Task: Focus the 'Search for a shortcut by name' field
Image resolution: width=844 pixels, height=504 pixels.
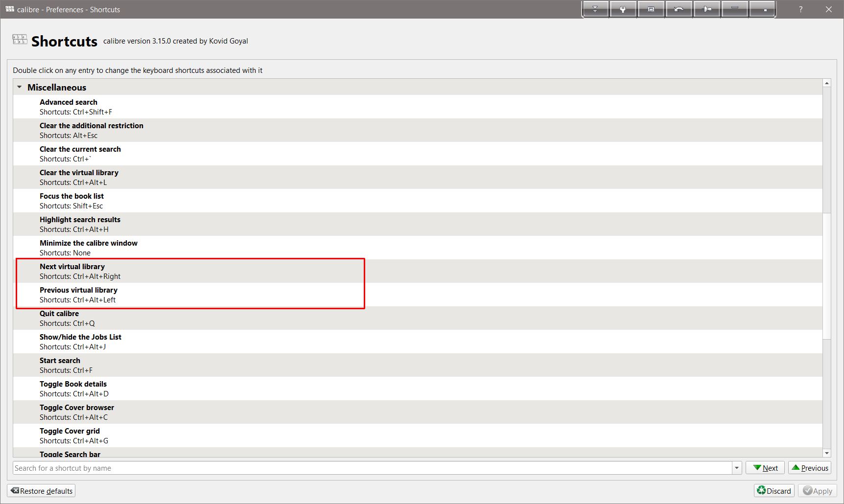Action: 373,468
